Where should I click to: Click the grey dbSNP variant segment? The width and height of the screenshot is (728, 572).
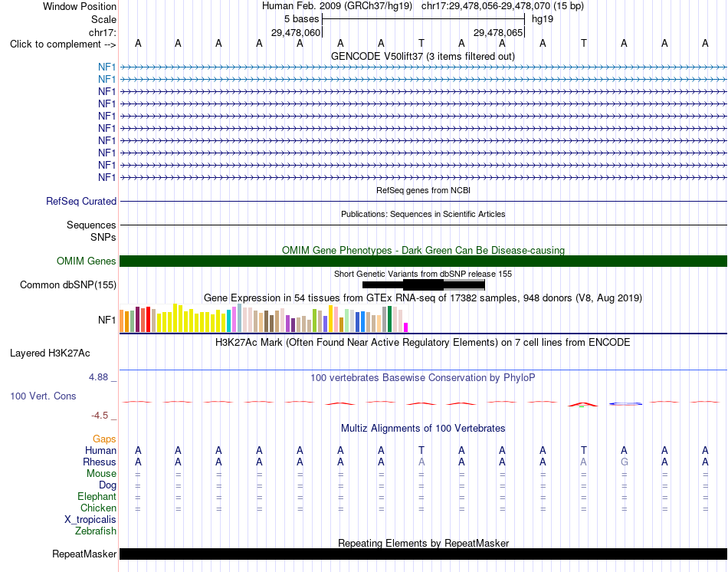(464, 284)
